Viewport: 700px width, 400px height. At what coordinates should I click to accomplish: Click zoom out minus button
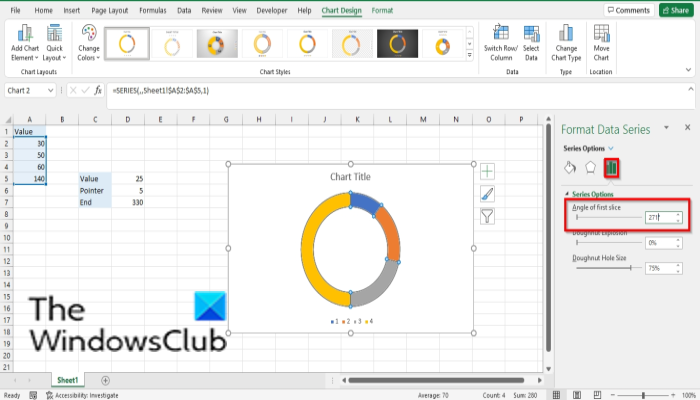coord(613,395)
